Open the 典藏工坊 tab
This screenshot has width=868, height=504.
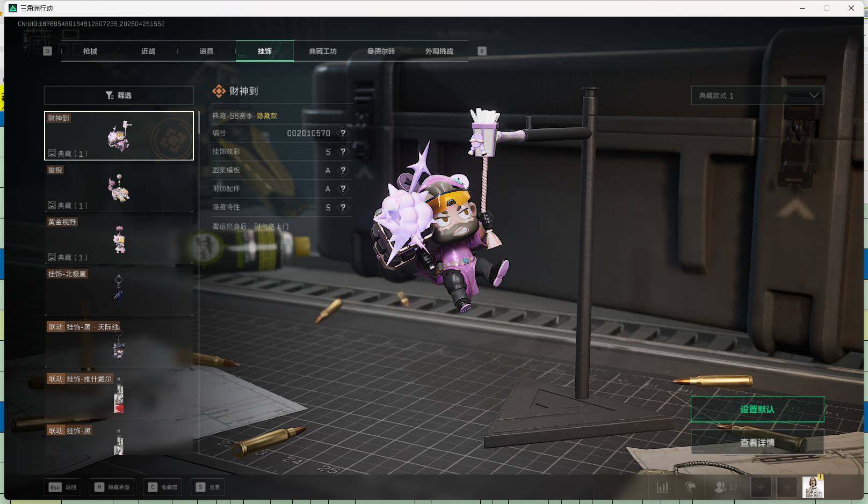pos(322,52)
